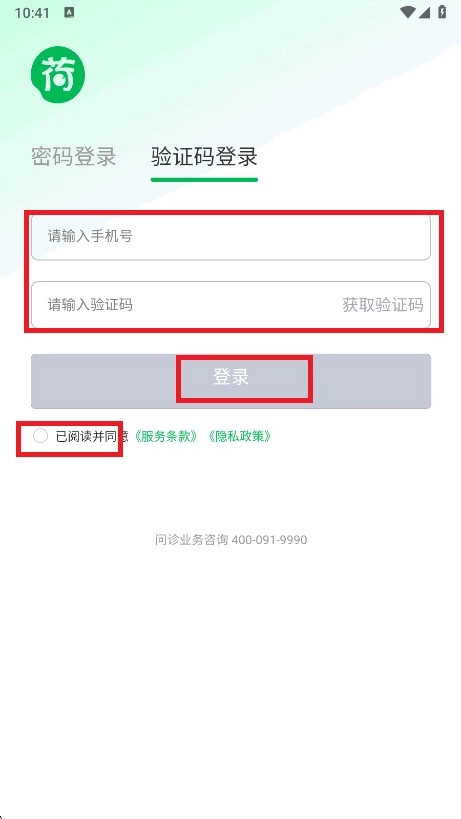Tap the green underline below 验证码登录
The width and height of the screenshot is (461, 819).
(204, 180)
